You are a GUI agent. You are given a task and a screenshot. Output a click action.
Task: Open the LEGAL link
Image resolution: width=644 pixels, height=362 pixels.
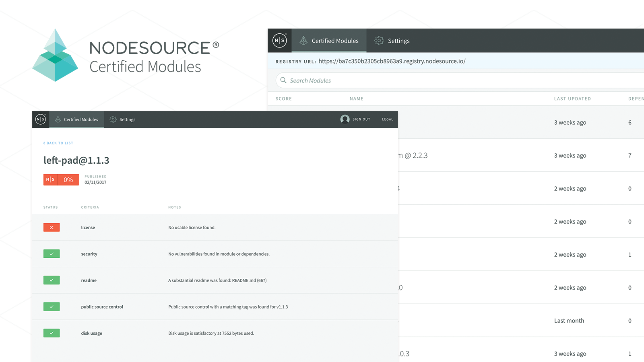tap(388, 119)
